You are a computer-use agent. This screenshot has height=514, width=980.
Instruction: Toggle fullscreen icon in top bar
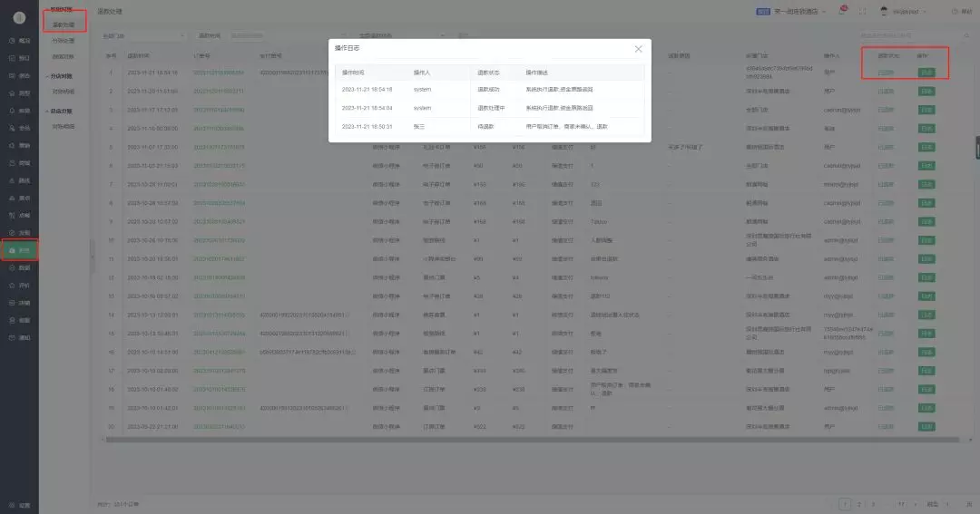click(x=863, y=11)
